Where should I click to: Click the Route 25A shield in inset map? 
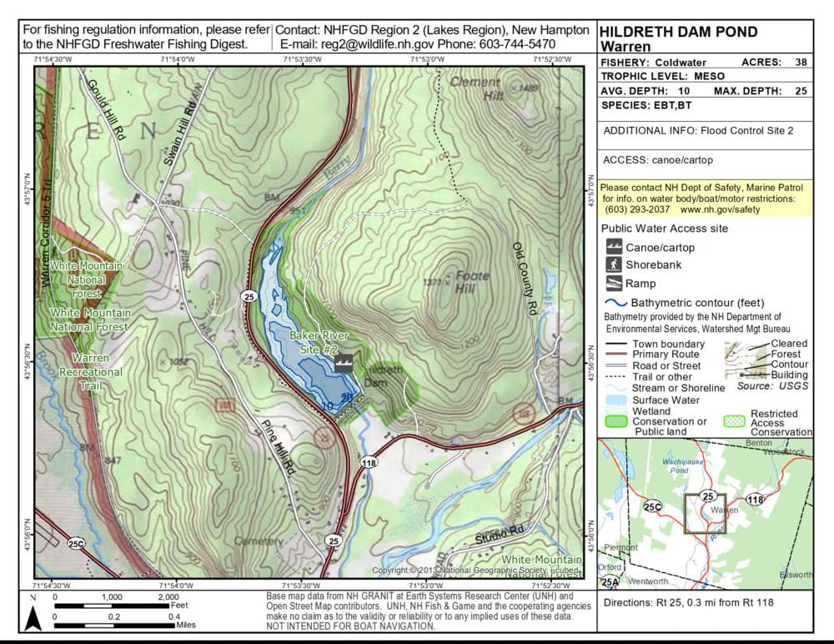(x=610, y=581)
